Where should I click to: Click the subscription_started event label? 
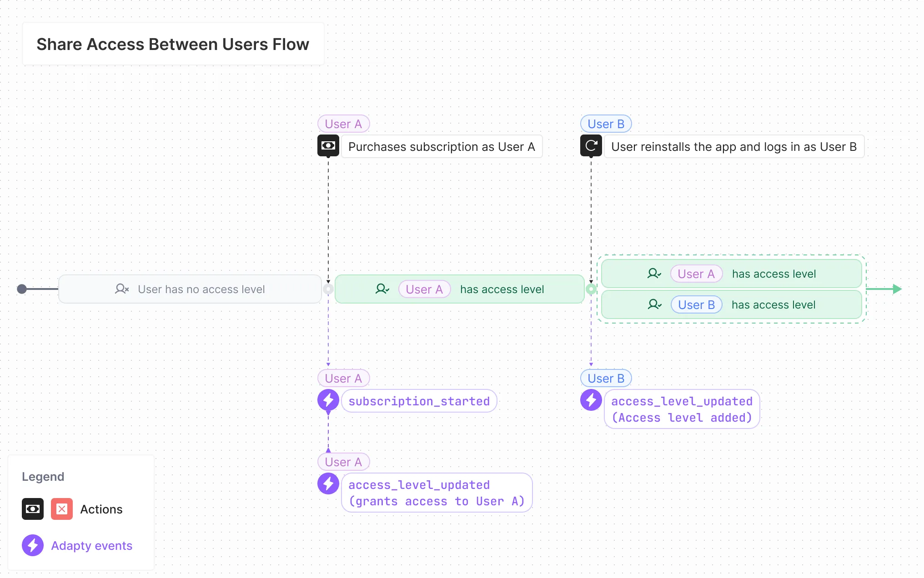pyautogui.click(x=419, y=401)
